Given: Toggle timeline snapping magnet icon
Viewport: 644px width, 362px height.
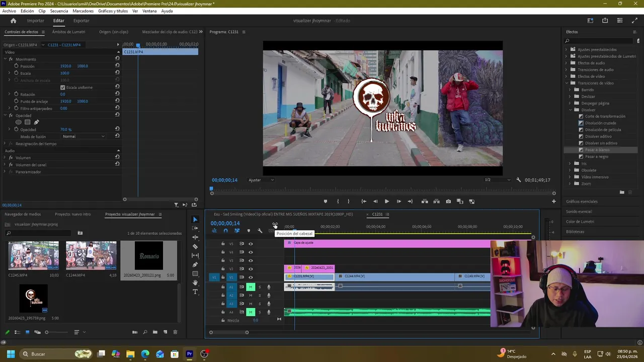Looking at the screenshot, I should coord(225,231).
